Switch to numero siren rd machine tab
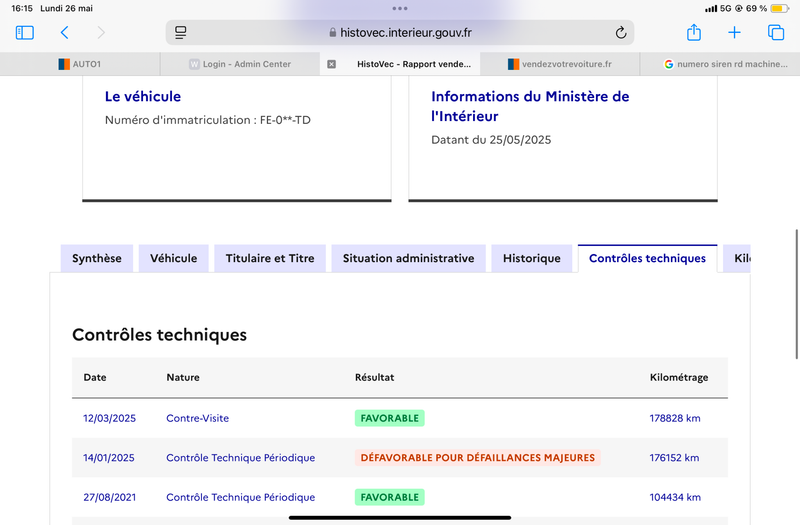Image resolution: width=800 pixels, height=525 pixels. [x=720, y=64]
